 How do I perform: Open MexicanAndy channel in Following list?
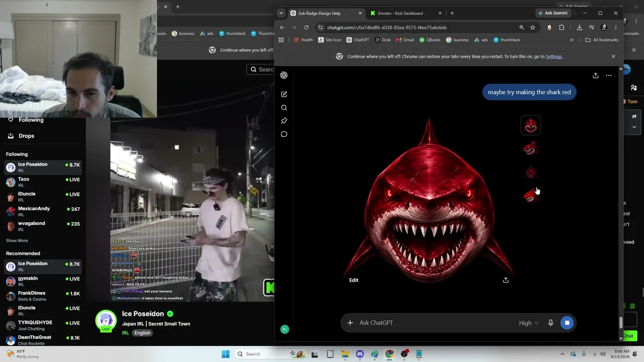(x=43, y=211)
